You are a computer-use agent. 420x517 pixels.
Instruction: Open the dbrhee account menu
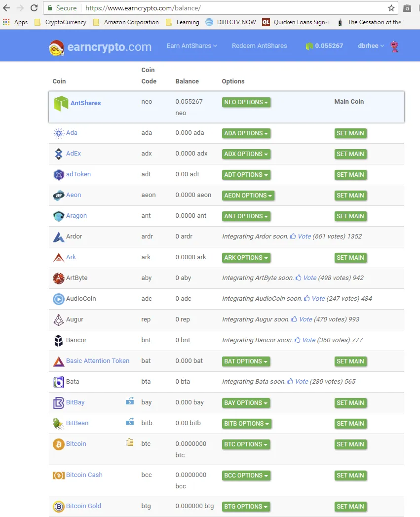(371, 46)
